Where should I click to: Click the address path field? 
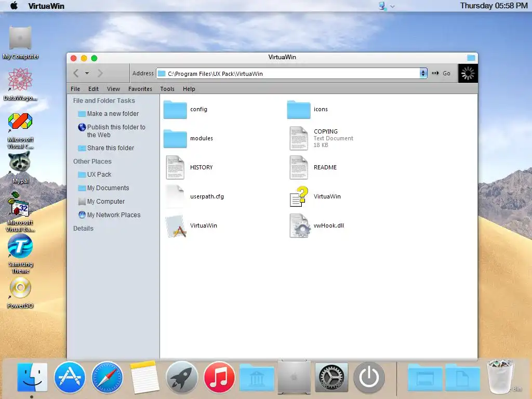click(288, 73)
